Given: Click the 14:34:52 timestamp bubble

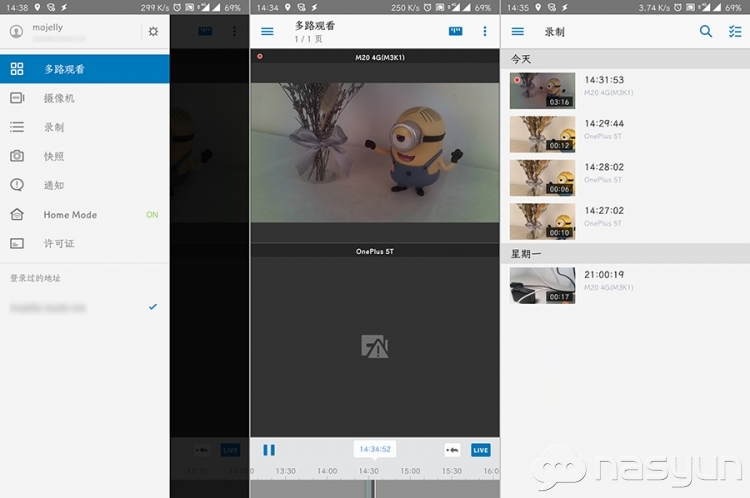Looking at the screenshot, I should (x=375, y=449).
